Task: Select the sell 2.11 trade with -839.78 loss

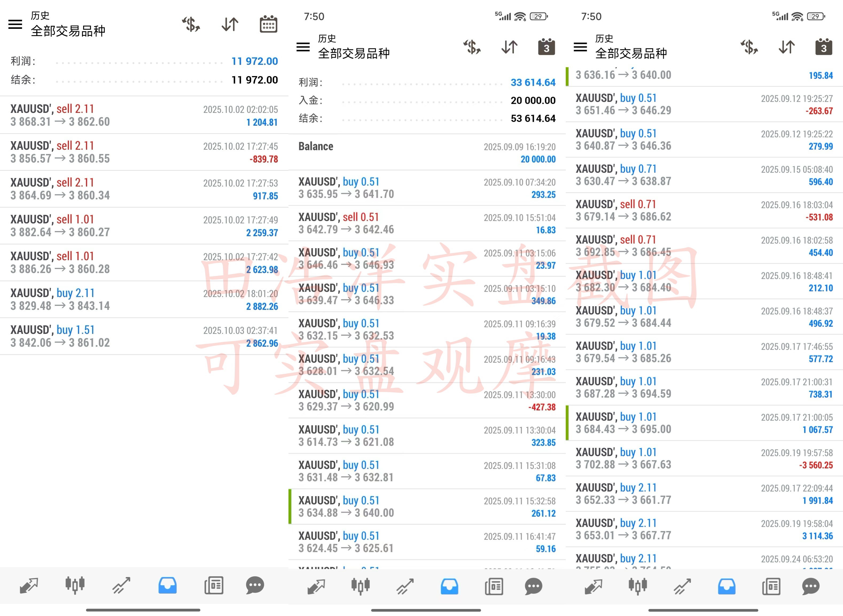Action: tap(144, 152)
